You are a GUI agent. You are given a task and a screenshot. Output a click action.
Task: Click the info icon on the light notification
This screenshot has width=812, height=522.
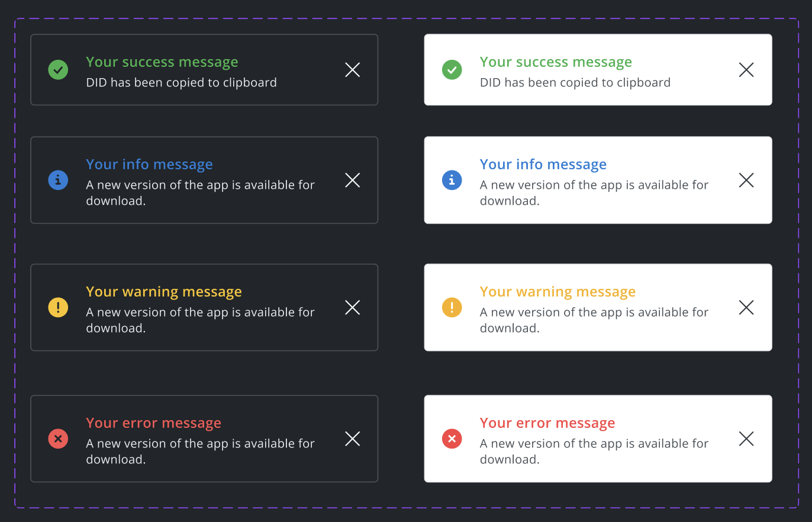pyautogui.click(x=452, y=180)
